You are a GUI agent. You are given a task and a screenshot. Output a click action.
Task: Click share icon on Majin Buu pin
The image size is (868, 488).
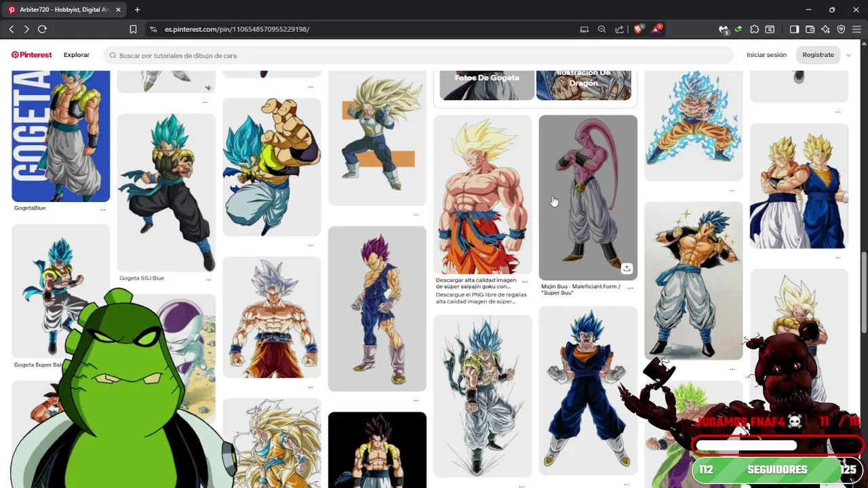[x=627, y=268]
